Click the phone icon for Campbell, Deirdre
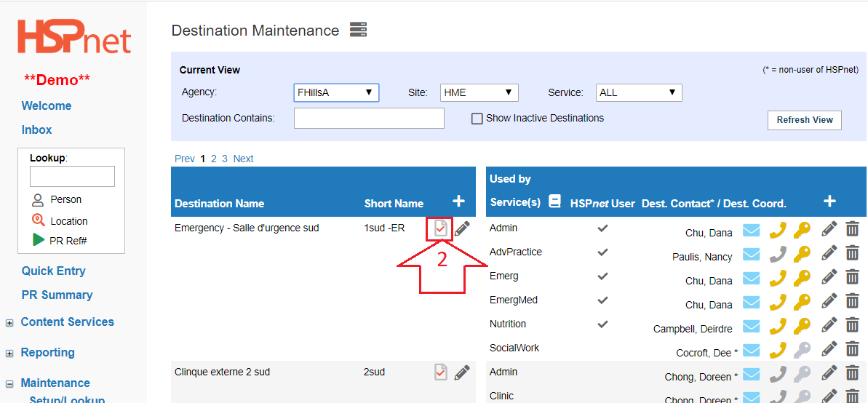 pos(778,326)
